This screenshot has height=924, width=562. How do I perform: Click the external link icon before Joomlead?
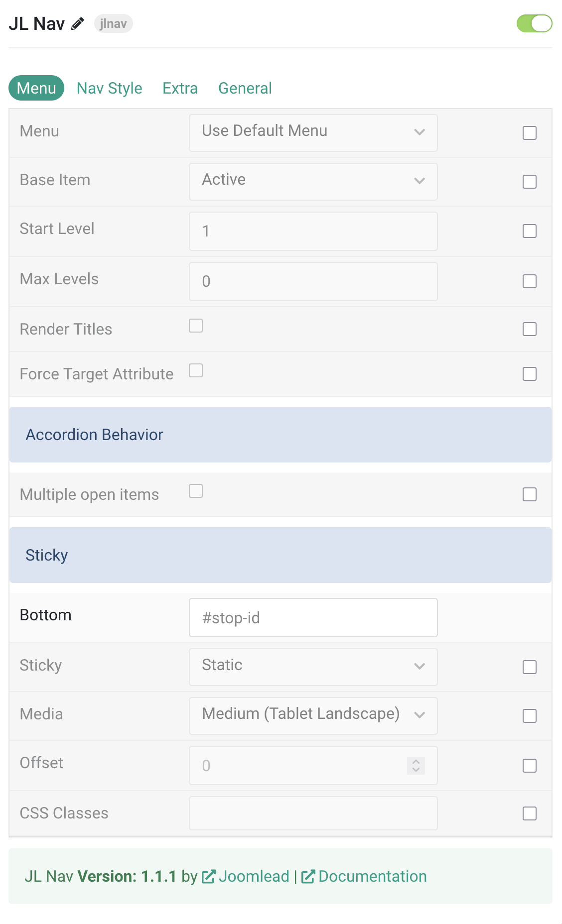(208, 876)
